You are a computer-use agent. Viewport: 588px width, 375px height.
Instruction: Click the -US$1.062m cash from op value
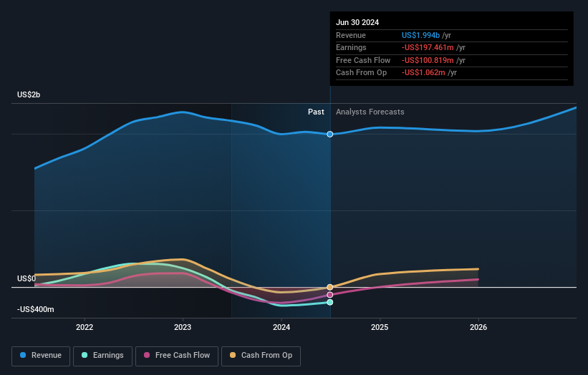423,73
